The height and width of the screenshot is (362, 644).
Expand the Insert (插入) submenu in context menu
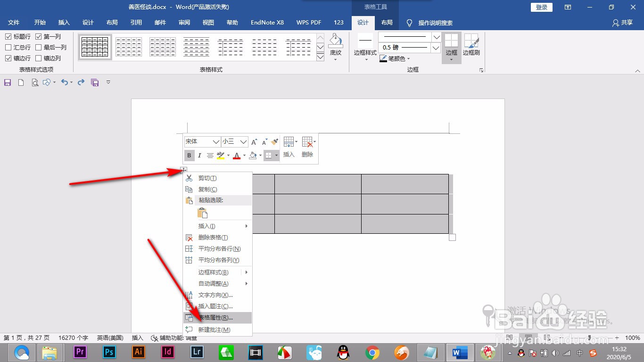(x=217, y=226)
